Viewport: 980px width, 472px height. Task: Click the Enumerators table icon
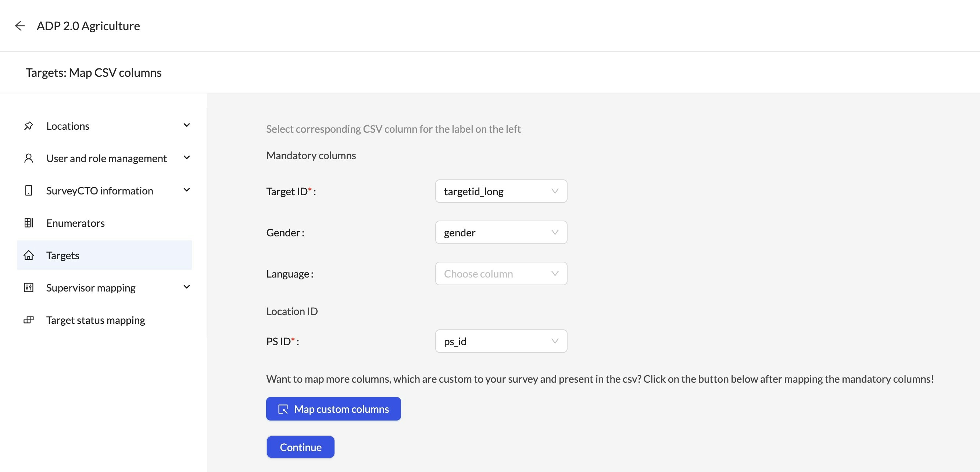point(29,223)
